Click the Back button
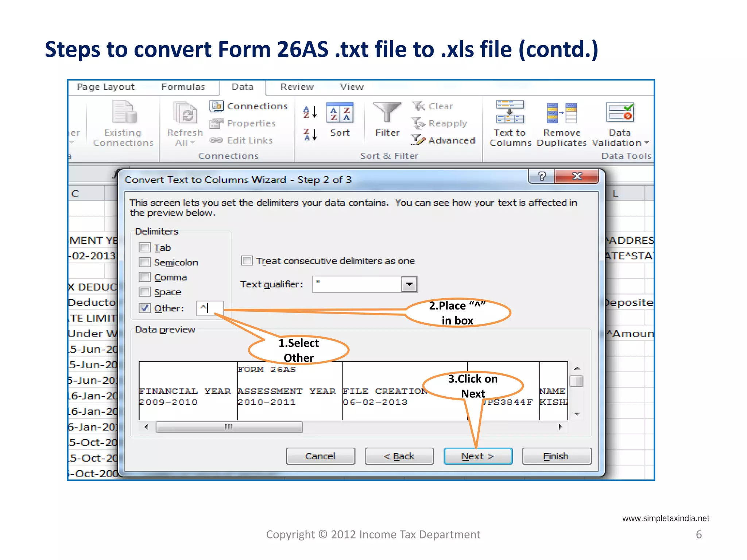Screen dimensions: 747x560 (399, 456)
